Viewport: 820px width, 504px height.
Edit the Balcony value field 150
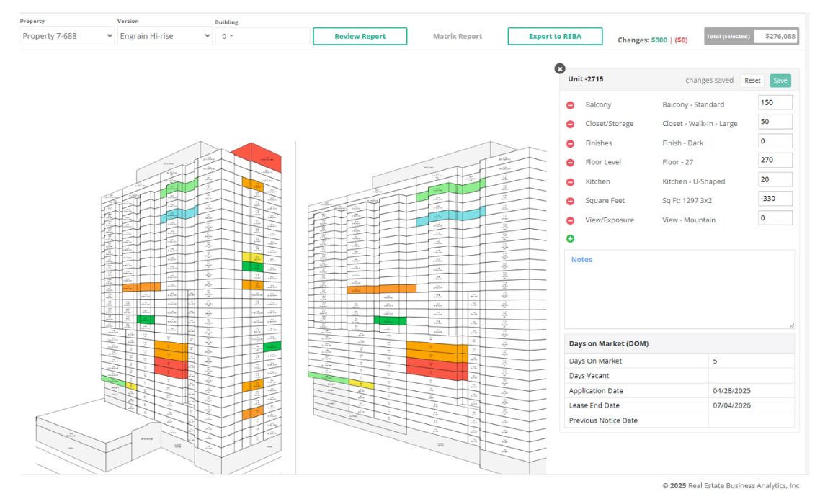(775, 102)
